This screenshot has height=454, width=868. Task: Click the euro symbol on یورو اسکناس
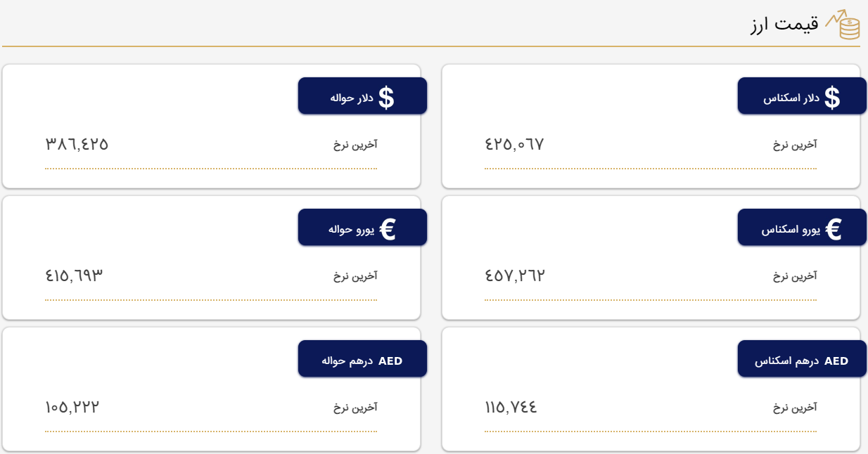click(834, 229)
